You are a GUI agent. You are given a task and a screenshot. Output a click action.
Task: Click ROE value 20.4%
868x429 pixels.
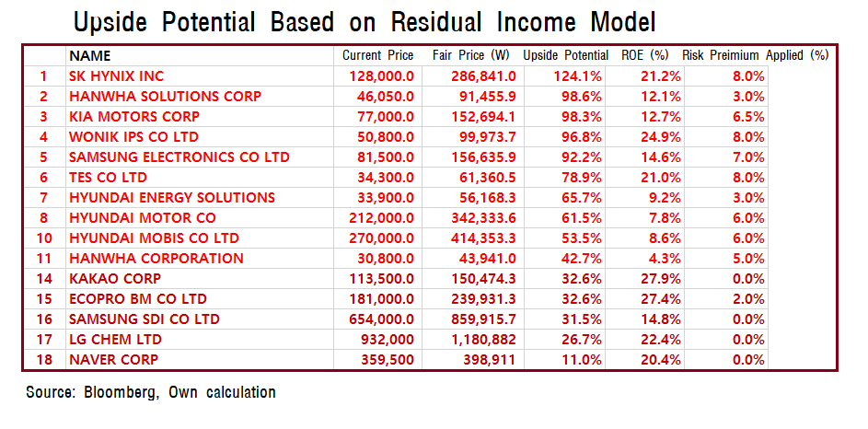(x=660, y=360)
